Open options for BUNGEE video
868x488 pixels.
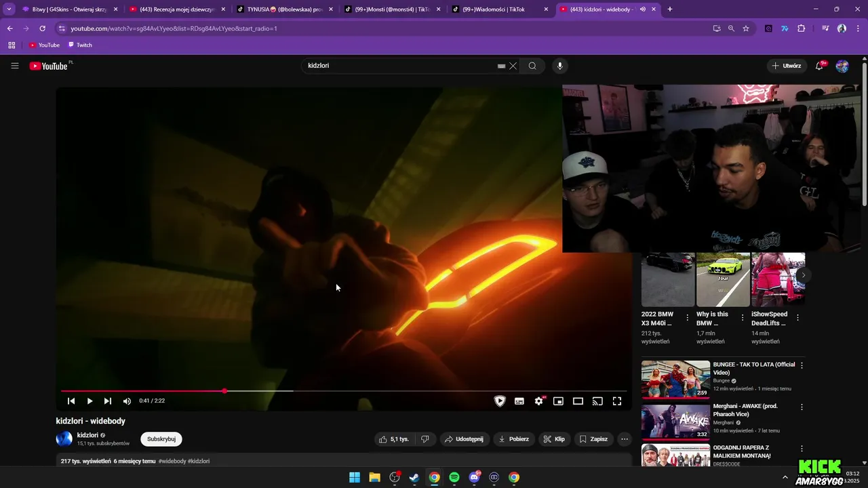click(802, 365)
